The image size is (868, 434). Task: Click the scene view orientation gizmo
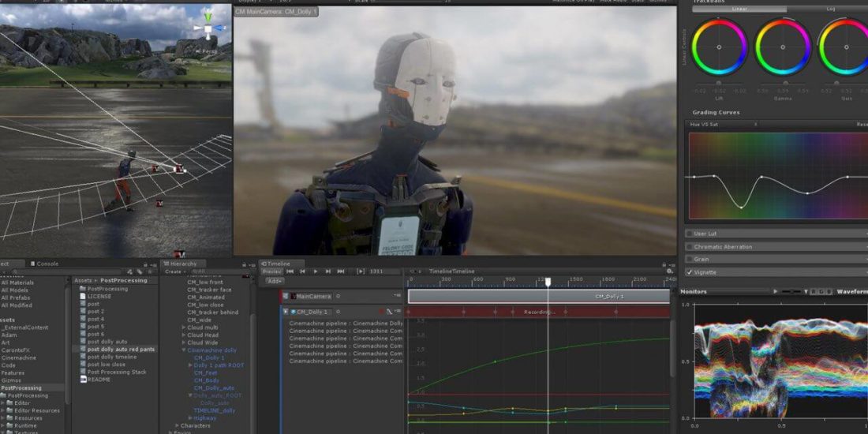208,28
